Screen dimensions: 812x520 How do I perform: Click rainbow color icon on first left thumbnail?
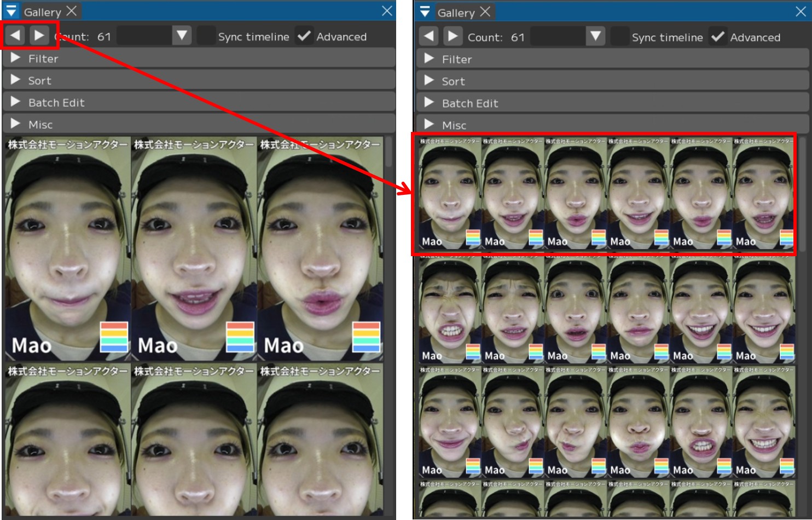114,337
